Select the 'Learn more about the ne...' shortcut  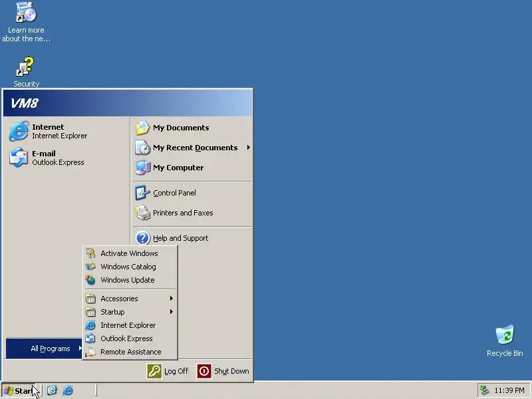point(26,22)
